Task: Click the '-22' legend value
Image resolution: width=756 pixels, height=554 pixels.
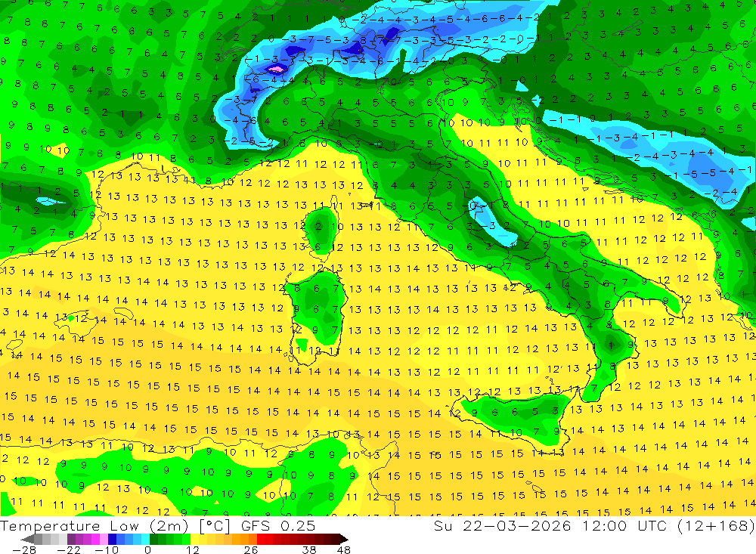Action: pyautogui.click(x=69, y=549)
